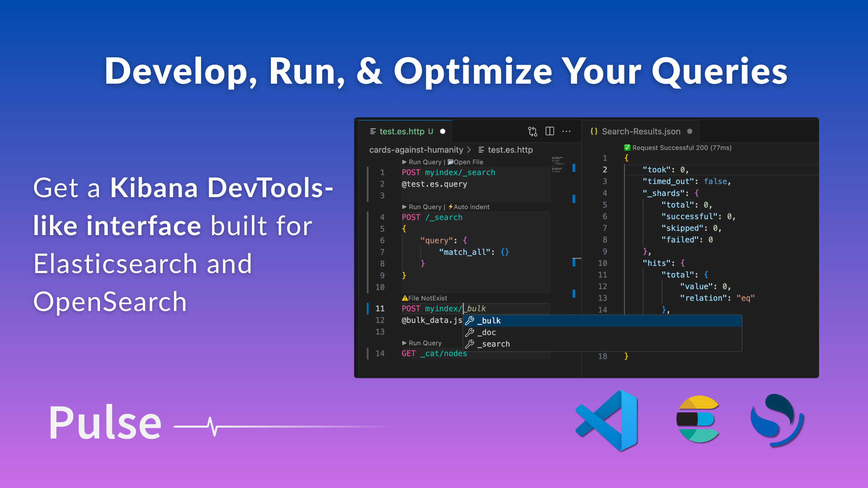
Task: Click Open File code lens link
Action: pyautogui.click(x=468, y=162)
